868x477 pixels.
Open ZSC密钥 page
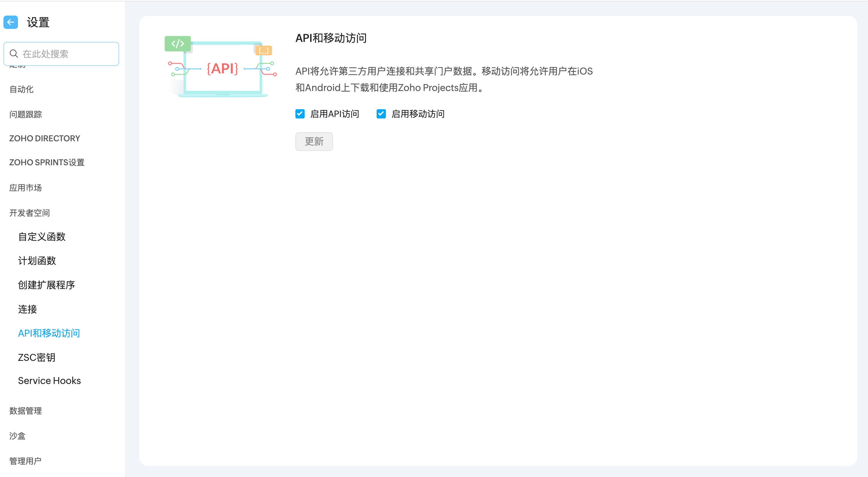(x=37, y=357)
